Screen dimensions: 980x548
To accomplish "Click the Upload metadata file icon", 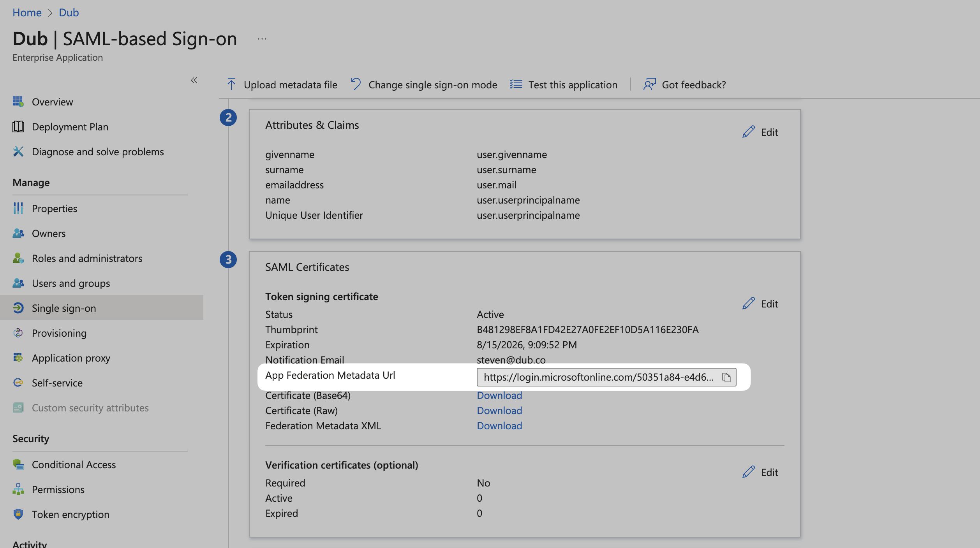I will point(231,84).
